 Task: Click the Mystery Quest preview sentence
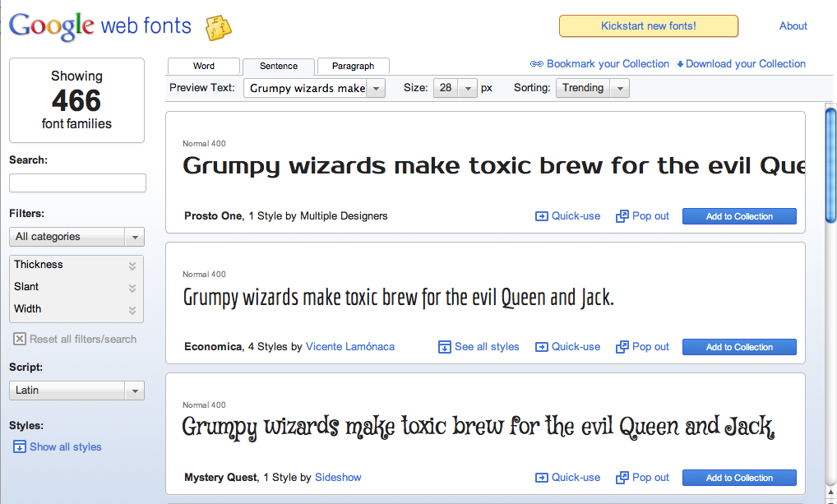pos(479,428)
